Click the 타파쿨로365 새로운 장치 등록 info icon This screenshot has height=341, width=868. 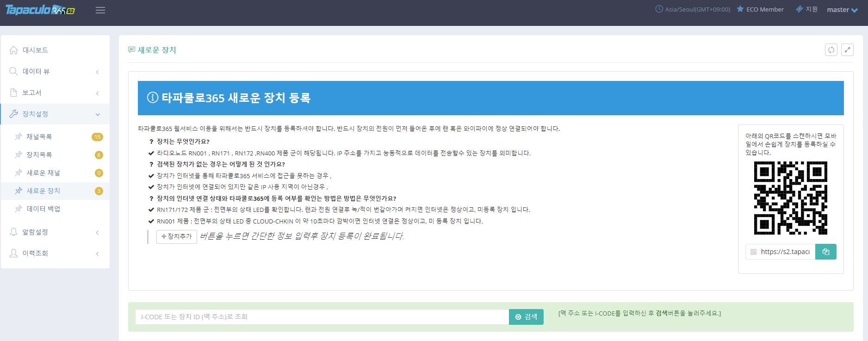point(153,98)
